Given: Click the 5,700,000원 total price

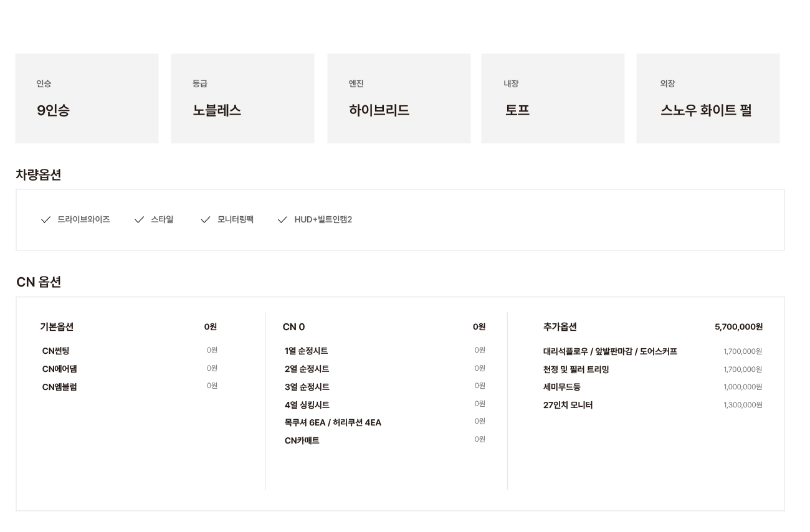Looking at the screenshot, I should coord(738,327).
